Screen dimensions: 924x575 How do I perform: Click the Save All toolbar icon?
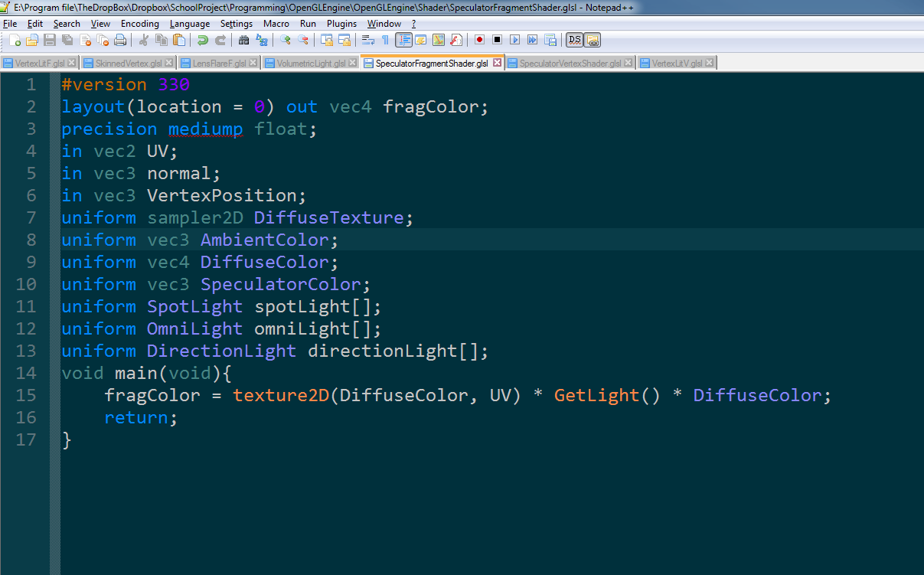(67, 40)
